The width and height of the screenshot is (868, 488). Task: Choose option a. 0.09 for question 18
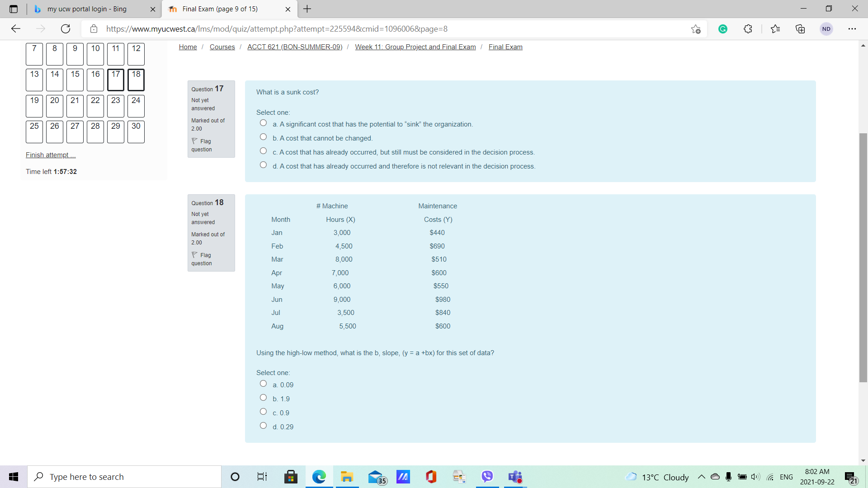point(263,384)
